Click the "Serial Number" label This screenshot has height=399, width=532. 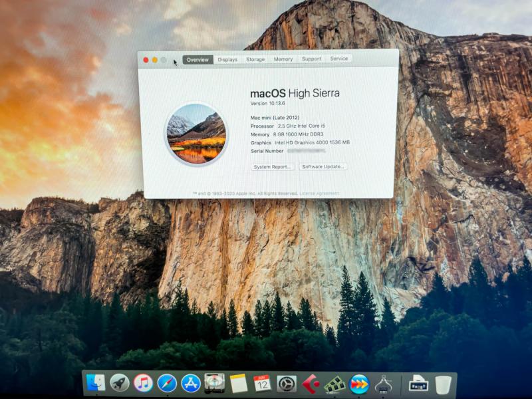point(267,151)
